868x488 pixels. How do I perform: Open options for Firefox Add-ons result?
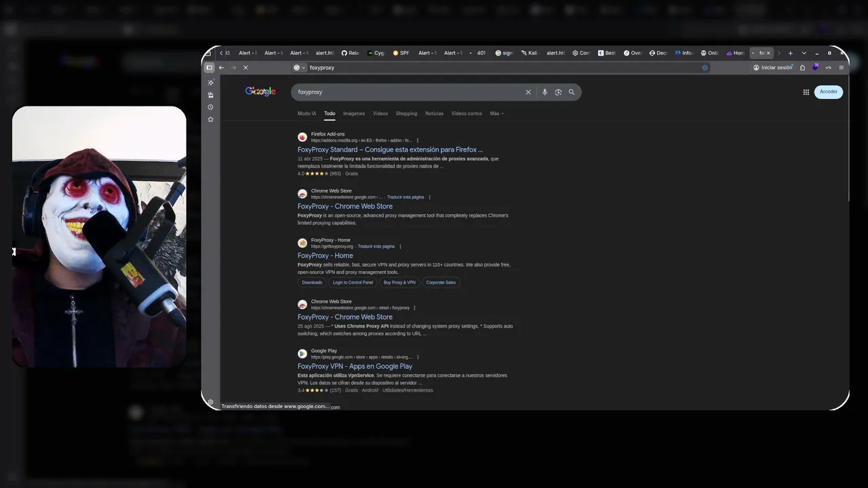pos(418,141)
